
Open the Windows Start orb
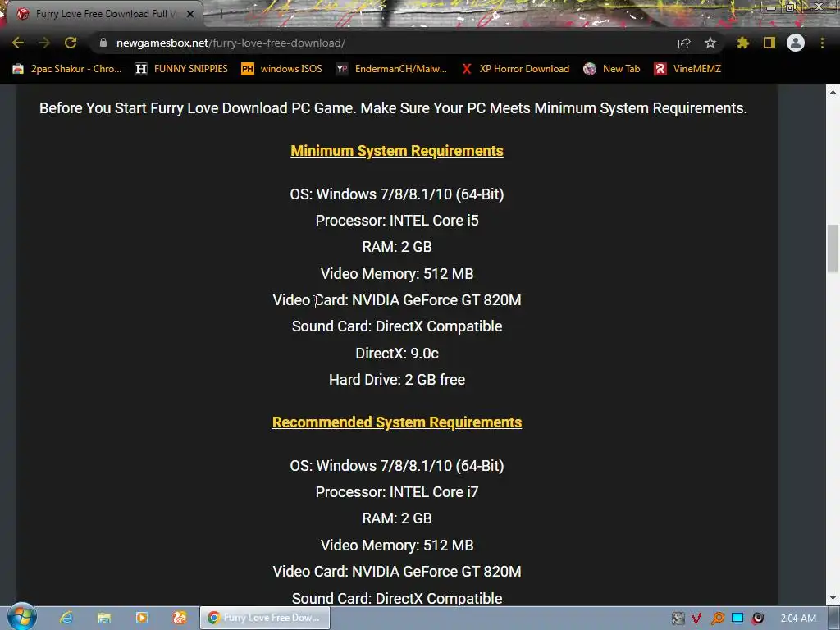point(21,617)
